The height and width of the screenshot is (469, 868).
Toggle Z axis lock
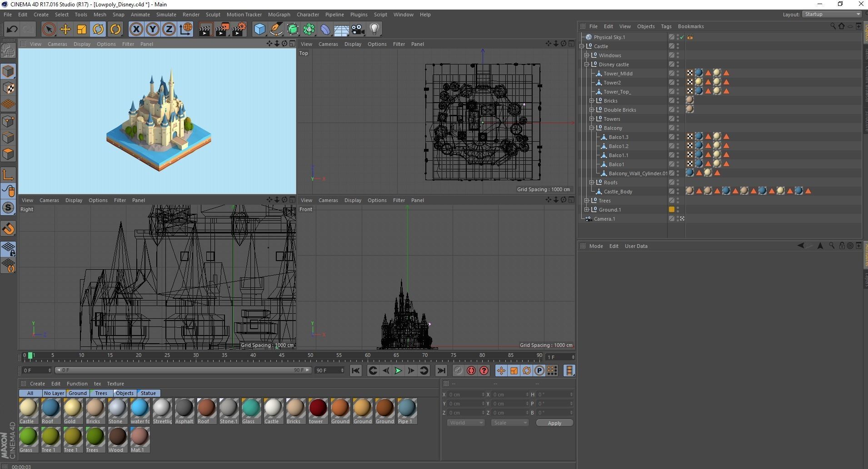(x=169, y=30)
